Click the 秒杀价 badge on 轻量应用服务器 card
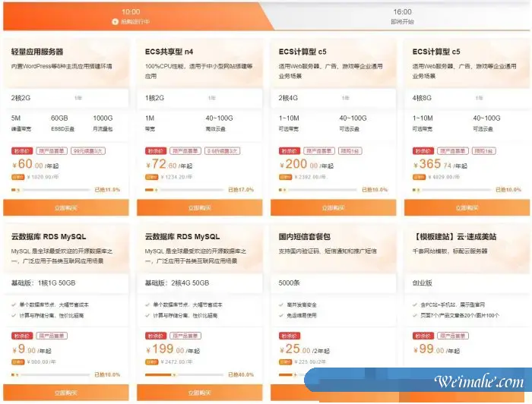Screen dimensions: 532x404 click(22, 151)
